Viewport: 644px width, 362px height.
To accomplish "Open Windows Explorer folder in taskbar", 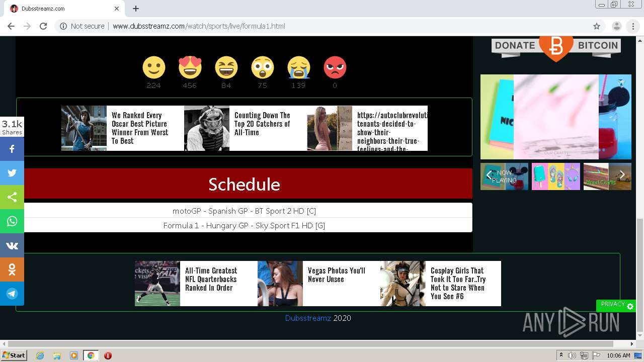I will pyautogui.click(x=57, y=355).
